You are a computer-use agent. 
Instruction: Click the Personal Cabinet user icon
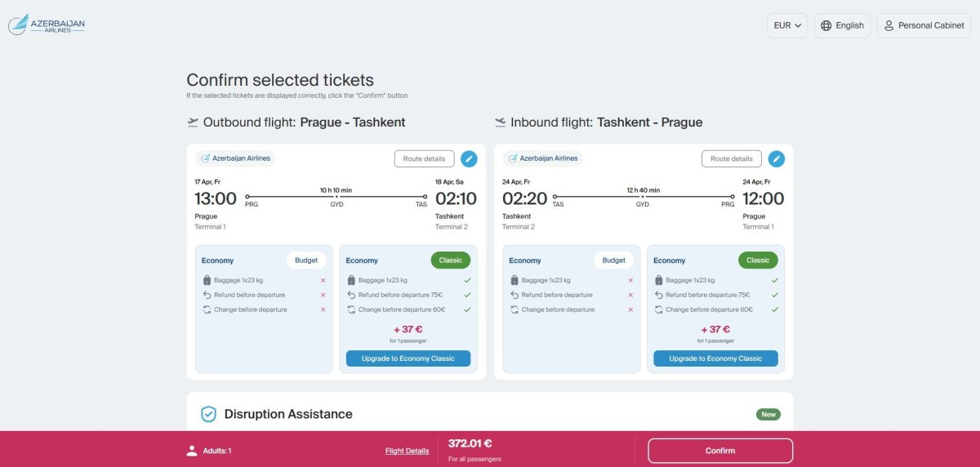click(889, 25)
